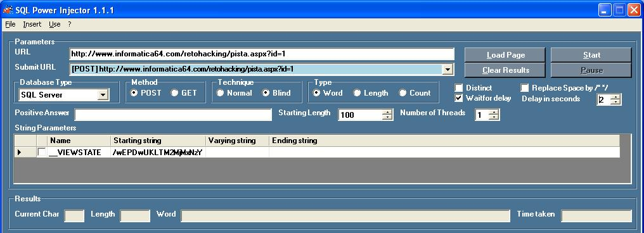Click the Load Page button
This screenshot has height=233, width=644.
tap(505, 55)
